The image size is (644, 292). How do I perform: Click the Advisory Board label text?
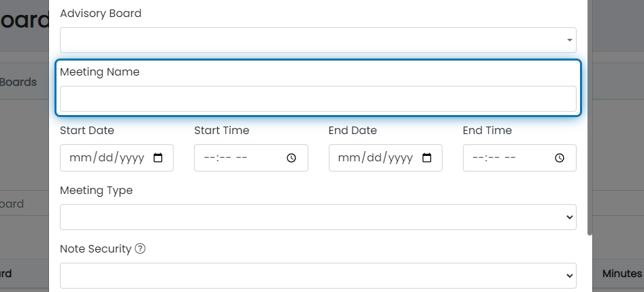click(x=101, y=13)
